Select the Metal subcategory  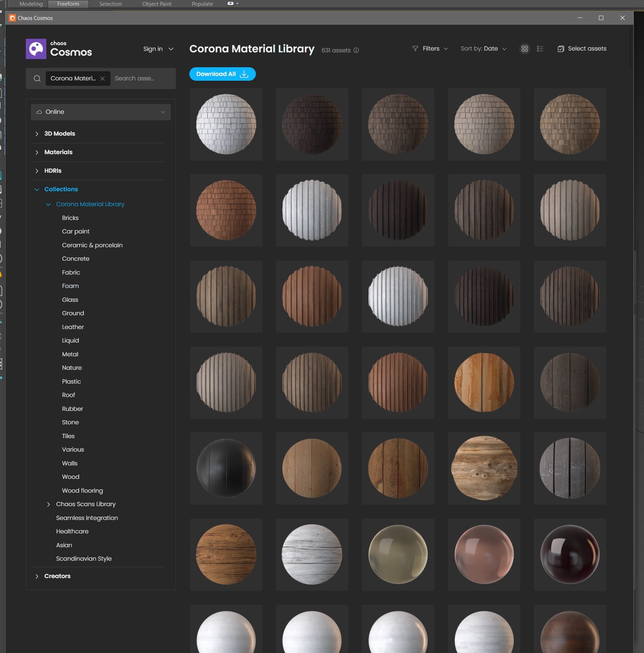(70, 354)
